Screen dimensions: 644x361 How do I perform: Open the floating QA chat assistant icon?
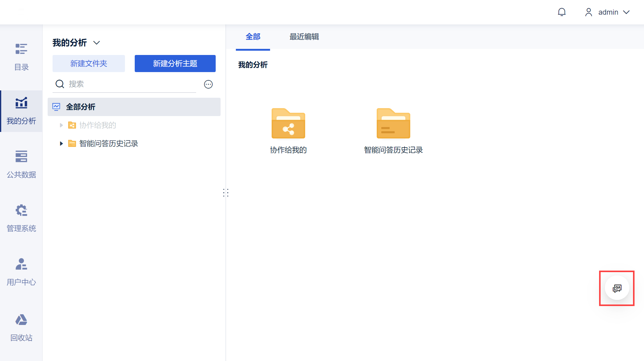(617, 288)
